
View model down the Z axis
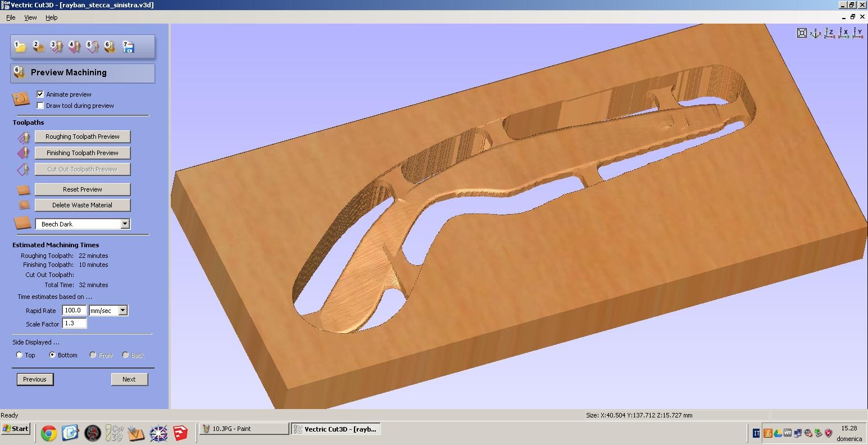coord(830,33)
